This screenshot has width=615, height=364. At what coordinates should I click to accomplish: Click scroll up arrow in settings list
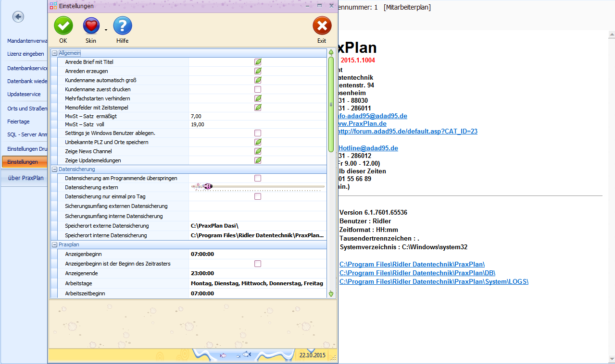(331, 52)
